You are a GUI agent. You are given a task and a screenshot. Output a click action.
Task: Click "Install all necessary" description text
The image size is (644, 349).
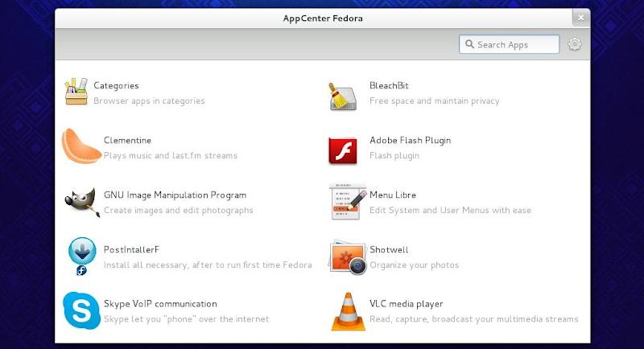pyautogui.click(x=208, y=265)
